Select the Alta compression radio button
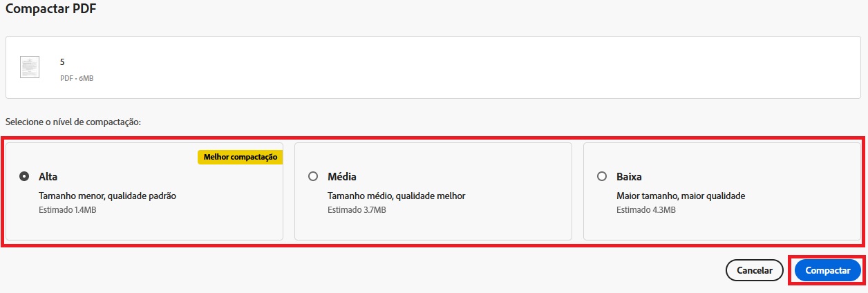This screenshot has height=293, width=868. (25, 176)
